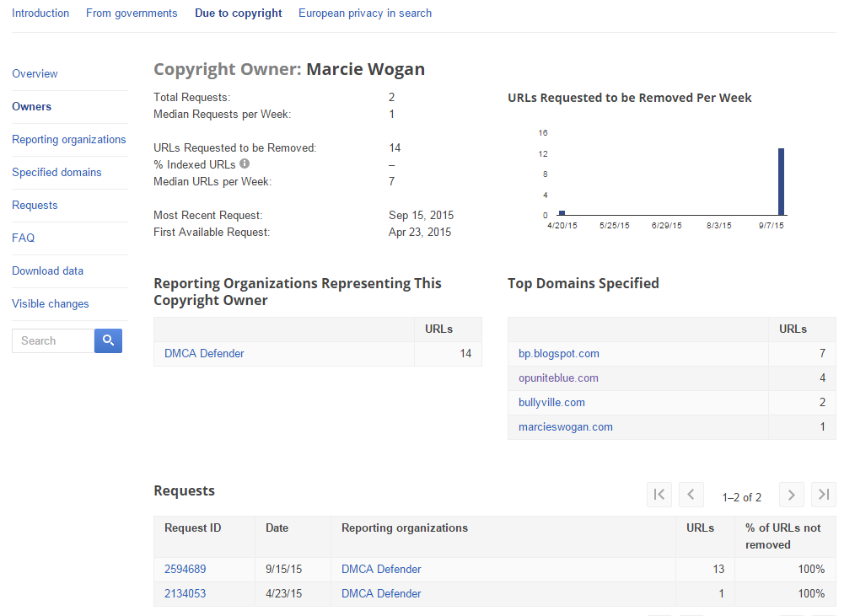Open the Introduction tab
The image size is (855, 616).
tap(40, 13)
